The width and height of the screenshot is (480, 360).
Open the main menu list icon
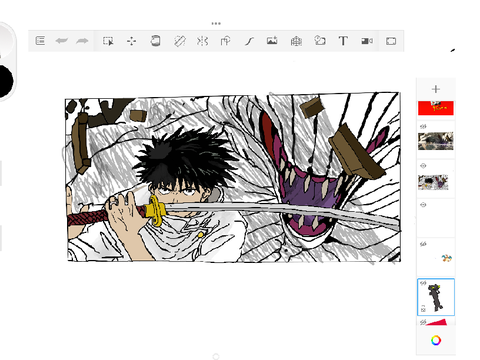click(40, 41)
